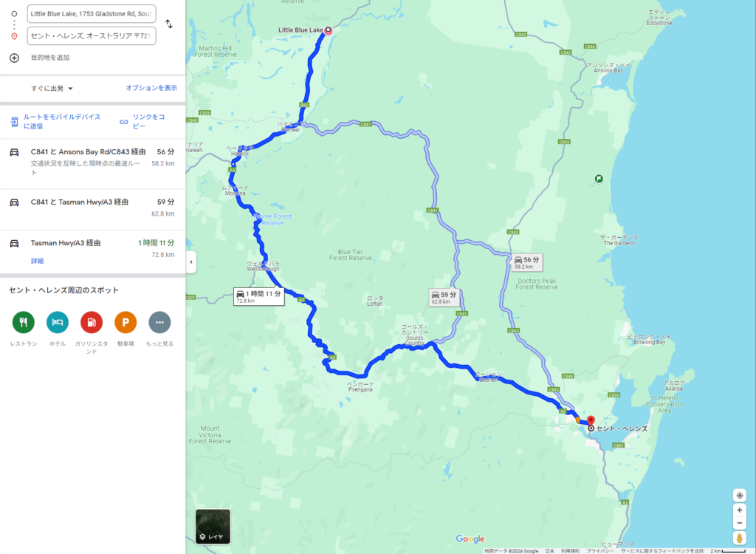Copy link via 'リンクをコピー' button
Viewport: 756px width, 554px height.
142,122
